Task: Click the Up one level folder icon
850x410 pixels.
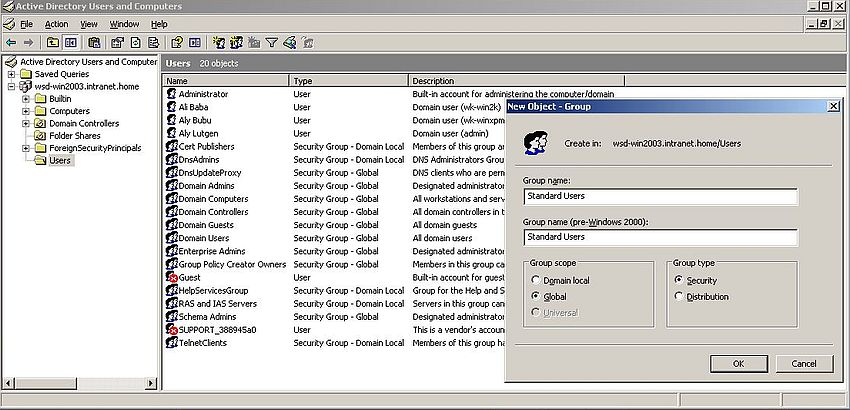Action: tap(52, 43)
